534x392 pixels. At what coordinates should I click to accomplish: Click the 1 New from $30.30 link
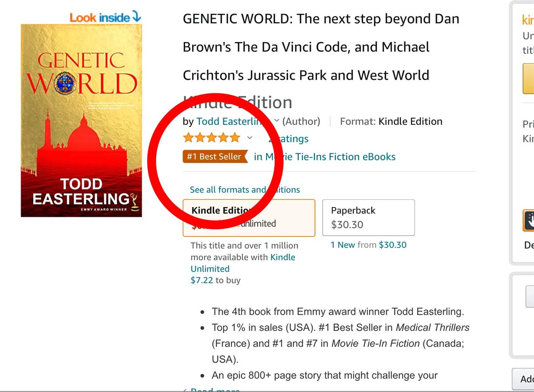click(368, 245)
